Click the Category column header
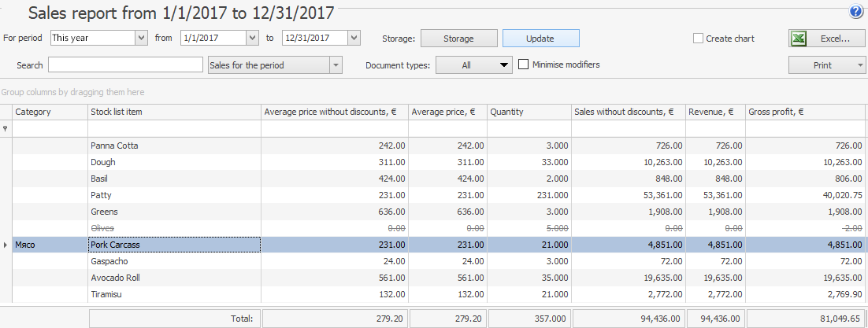This screenshot has height=328, width=868. click(x=47, y=112)
